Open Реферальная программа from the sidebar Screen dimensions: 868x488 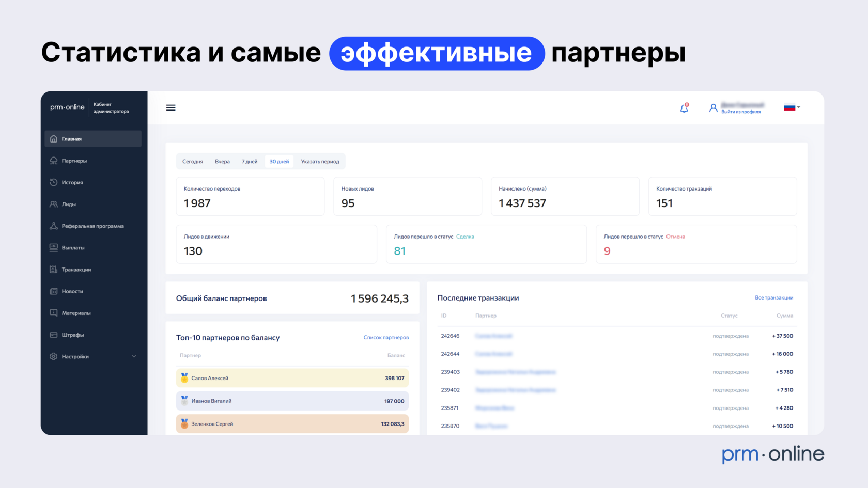93,226
